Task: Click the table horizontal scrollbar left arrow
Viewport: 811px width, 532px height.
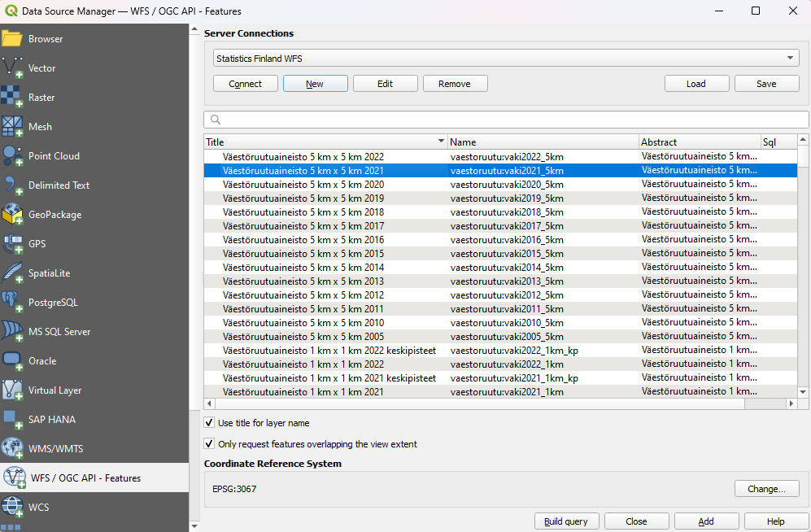Action: click(210, 403)
